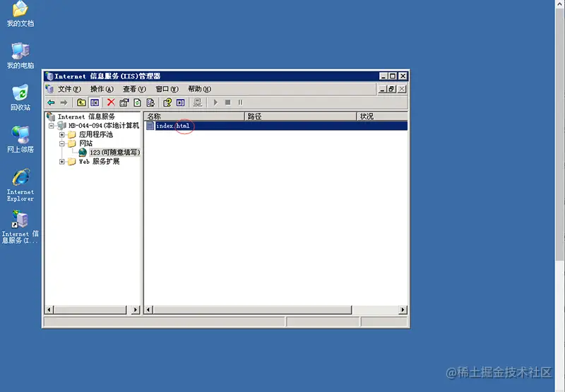
Task: Click right arrow of list pane scrollbar
Action: coord(403,309)
